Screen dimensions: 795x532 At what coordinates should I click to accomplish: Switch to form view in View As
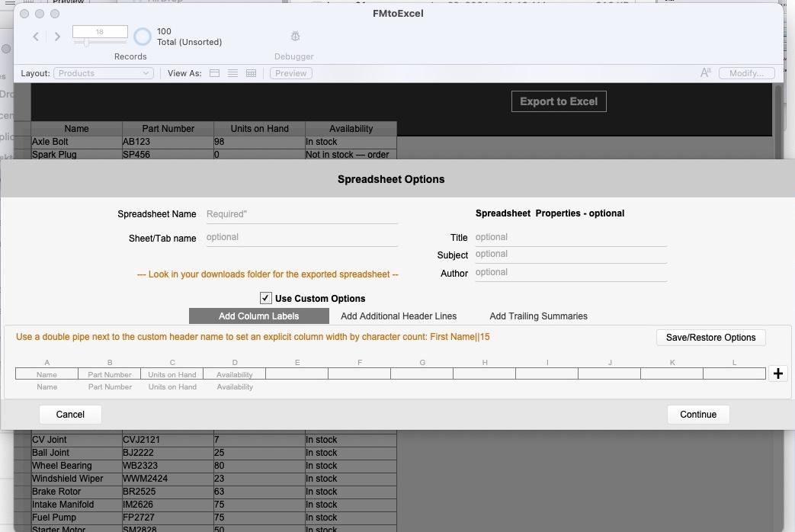(214, 72)
